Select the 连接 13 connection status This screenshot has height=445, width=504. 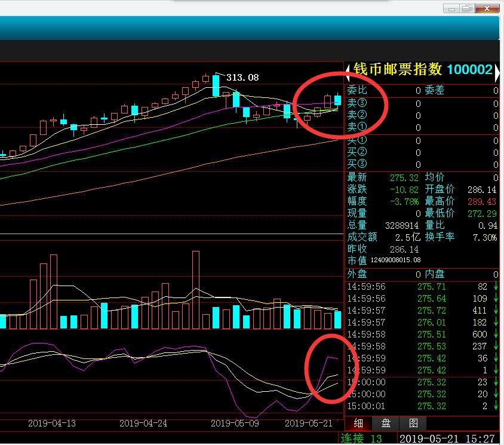point(361,439)
